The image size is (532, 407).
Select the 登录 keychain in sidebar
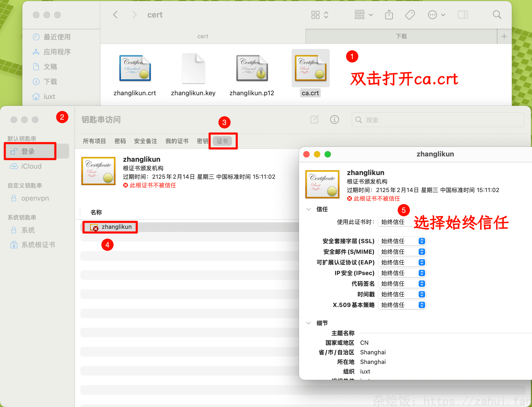(x=28, y=151)
